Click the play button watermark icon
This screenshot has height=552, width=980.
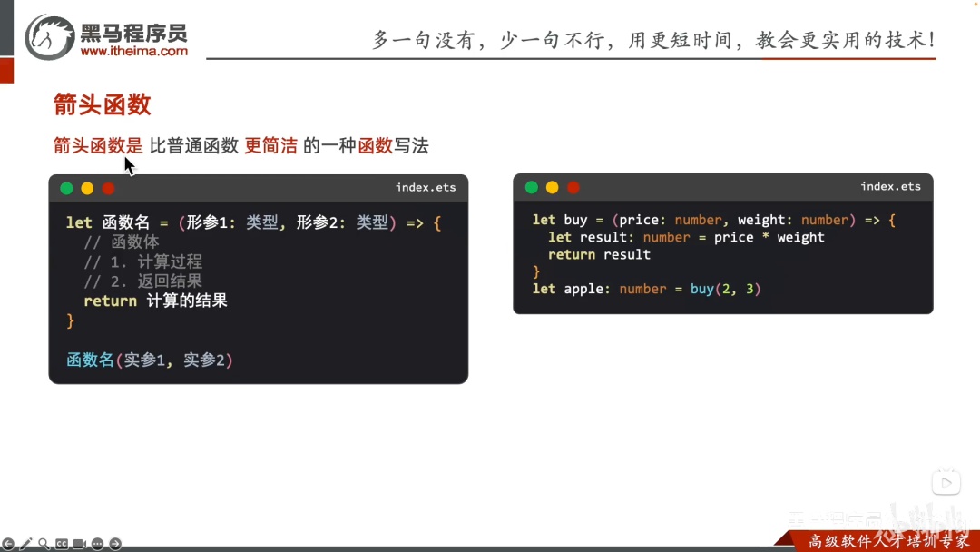pyautogui.click(x=946, y=483)
